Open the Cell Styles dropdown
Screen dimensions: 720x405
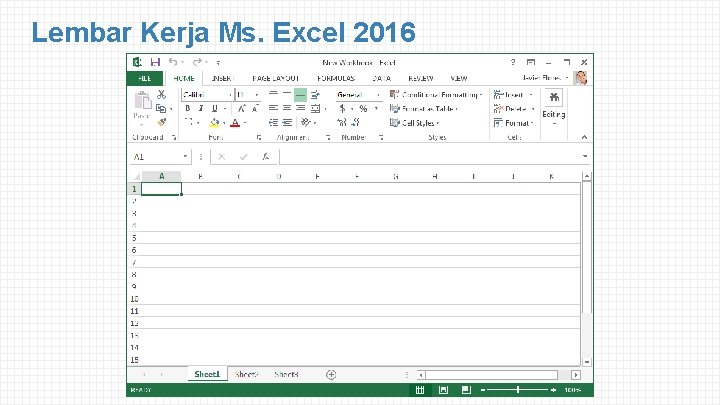pyautogui.click(x=414, y=123)
